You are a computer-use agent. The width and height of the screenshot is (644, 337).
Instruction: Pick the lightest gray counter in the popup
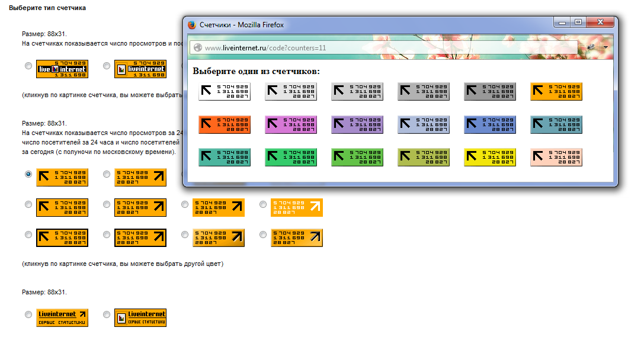click(x=291, y=92)
